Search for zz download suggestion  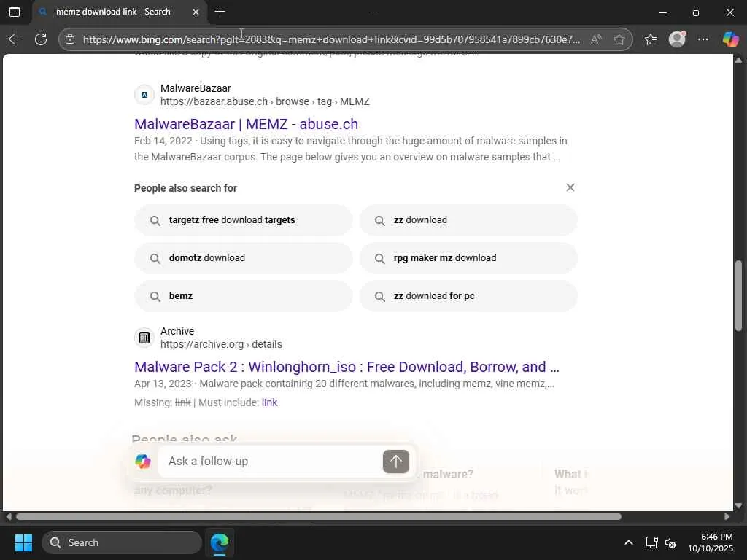[x=468, y=220]
